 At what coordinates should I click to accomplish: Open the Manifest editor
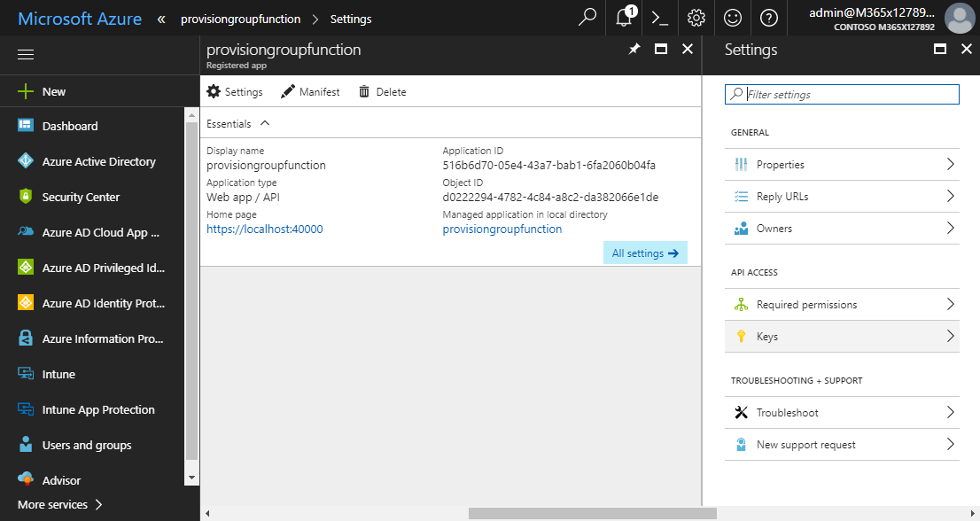coord(310,92)
